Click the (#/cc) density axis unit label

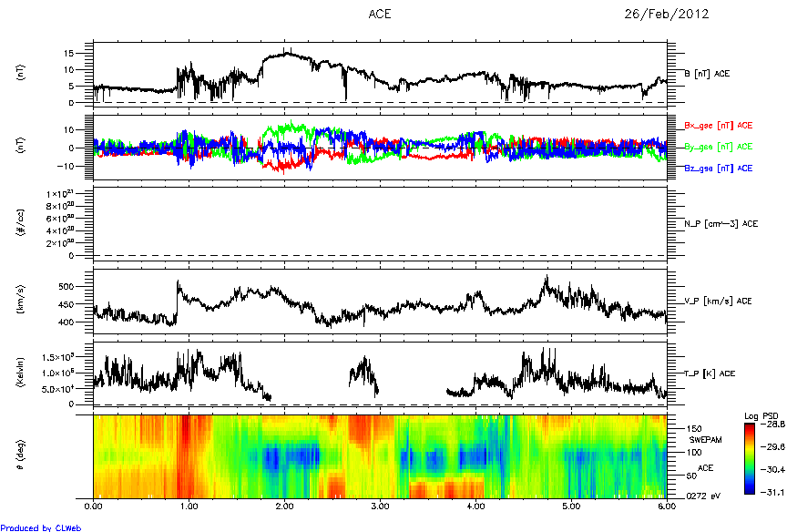tap(21, 223)
